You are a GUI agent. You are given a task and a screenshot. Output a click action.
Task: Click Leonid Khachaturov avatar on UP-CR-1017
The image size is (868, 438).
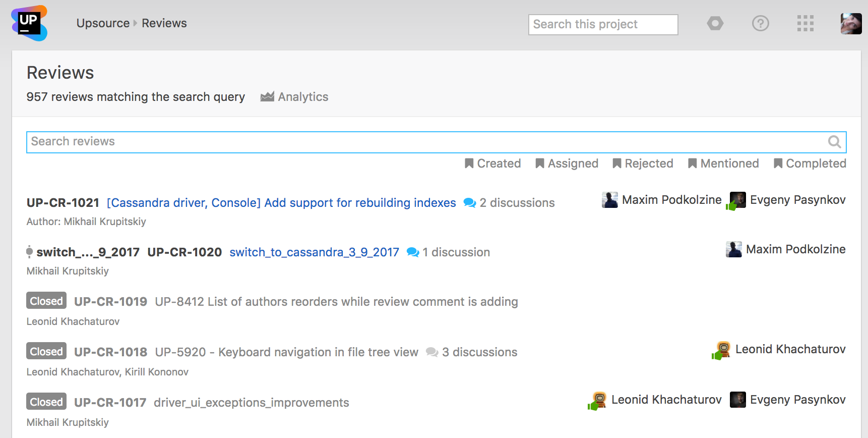click(598, 400)
